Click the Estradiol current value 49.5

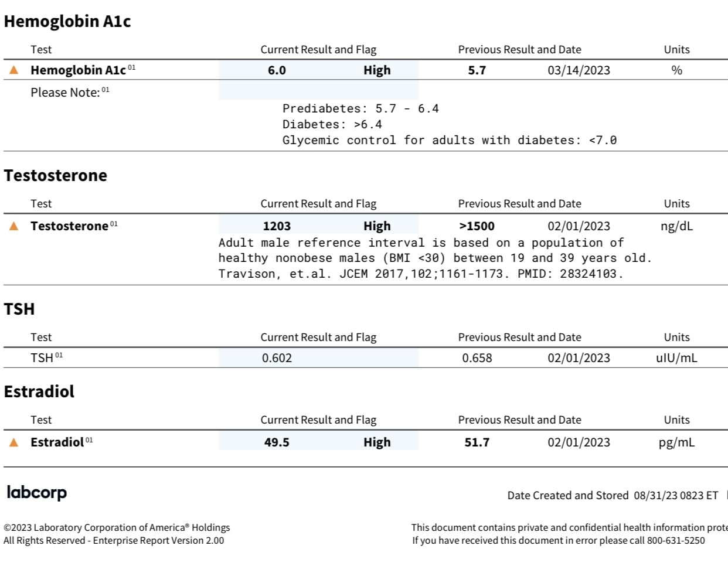pos(277,442)
